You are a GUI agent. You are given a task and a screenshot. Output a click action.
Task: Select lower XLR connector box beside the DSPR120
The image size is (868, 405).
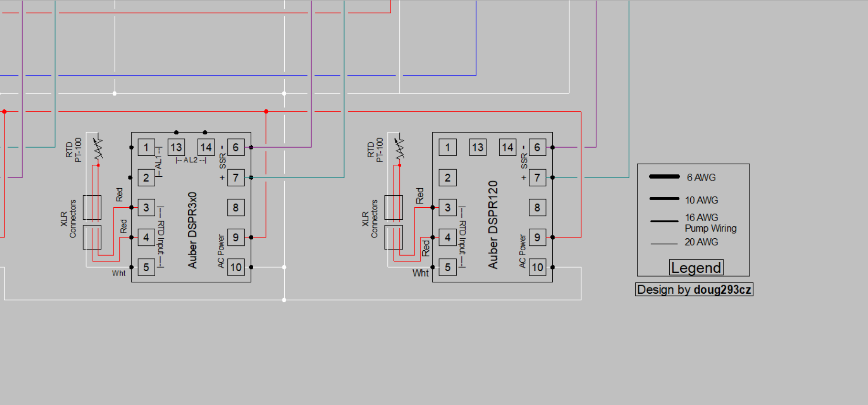point(394,237)
